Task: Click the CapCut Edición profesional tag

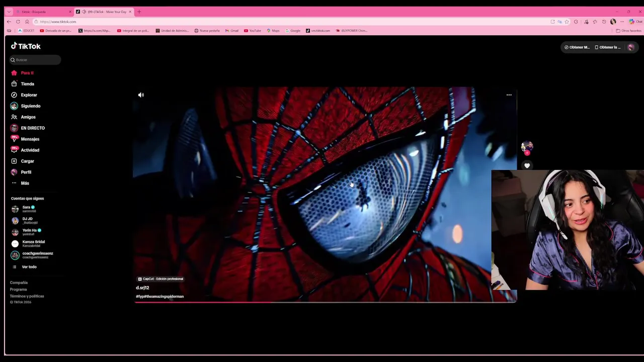Action: click(160, 279)
